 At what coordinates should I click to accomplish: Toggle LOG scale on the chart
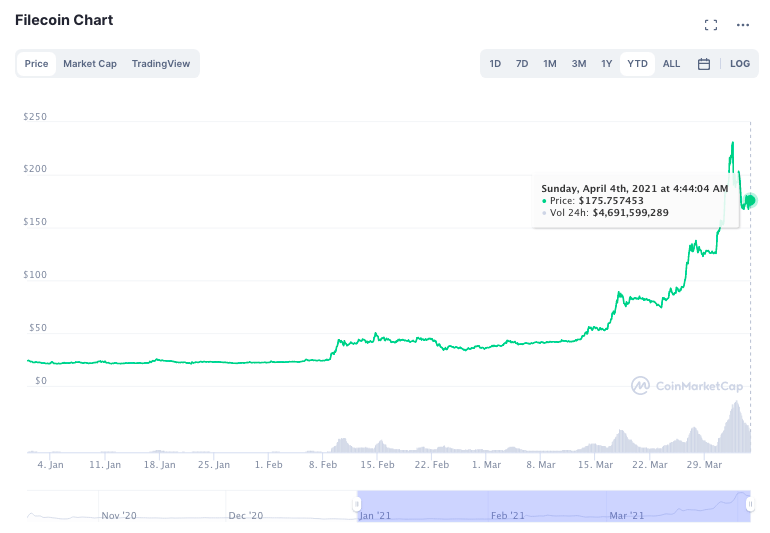[x=740, y=64]
